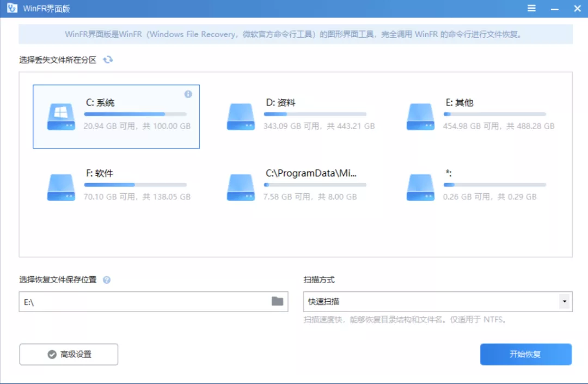
Task: Click the 快速扫描 combo box
Action: point(438,302)
